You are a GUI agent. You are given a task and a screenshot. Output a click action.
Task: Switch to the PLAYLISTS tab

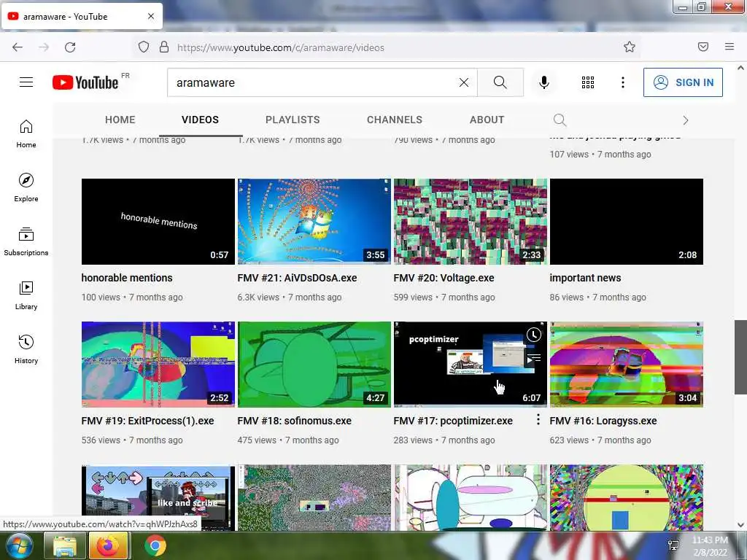coord(293,120)
